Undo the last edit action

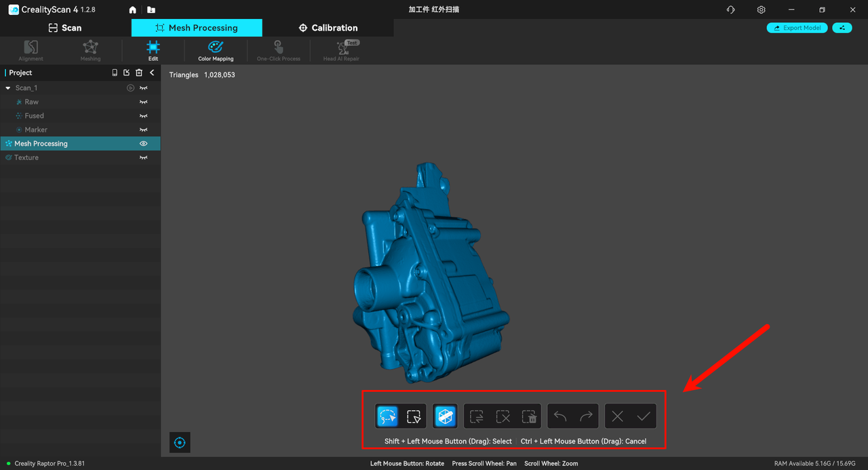560,416
